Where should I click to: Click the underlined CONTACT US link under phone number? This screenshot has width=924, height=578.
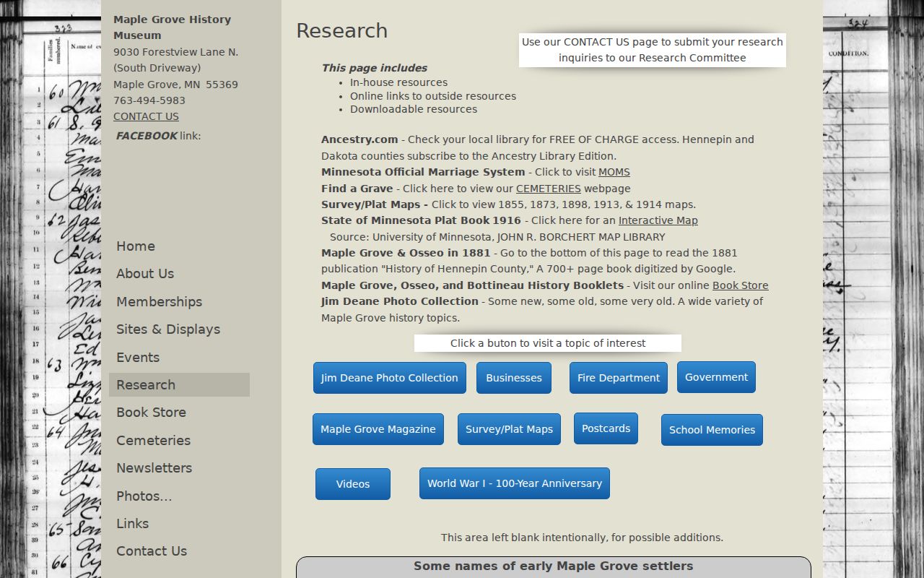coord(146,116)
